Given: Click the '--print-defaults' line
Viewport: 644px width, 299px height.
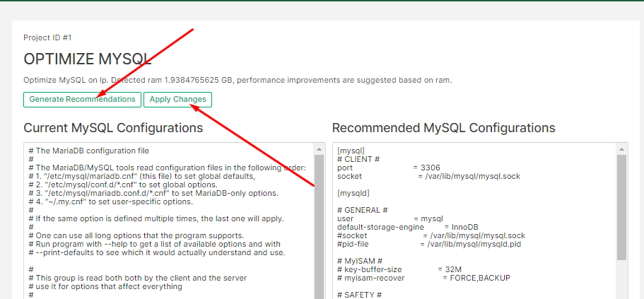Looking at the screenshot, I should tap(156, 252).
